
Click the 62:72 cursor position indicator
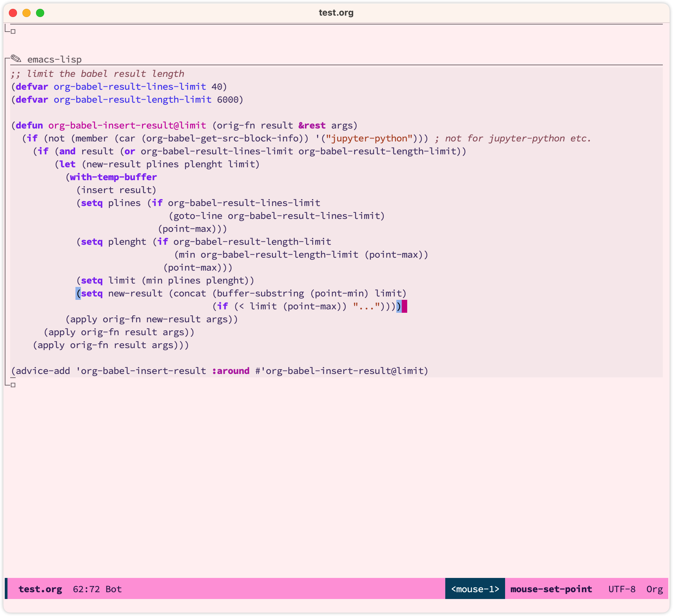86,589
